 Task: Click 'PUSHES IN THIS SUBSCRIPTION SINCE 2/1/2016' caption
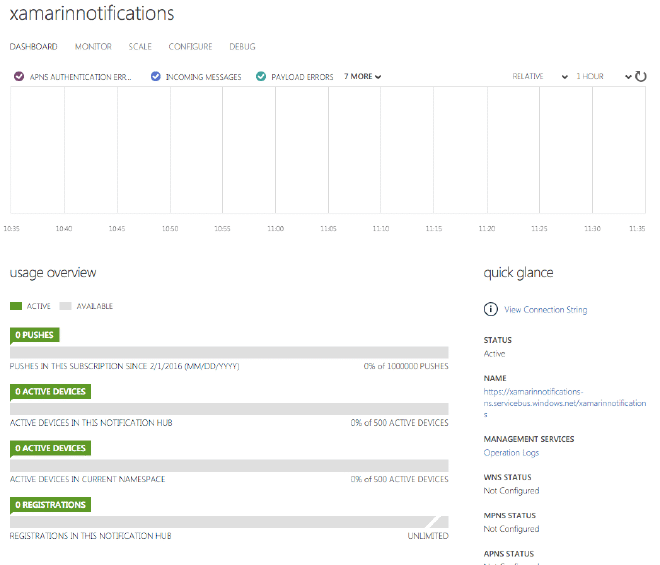click(x=124, y=366)
